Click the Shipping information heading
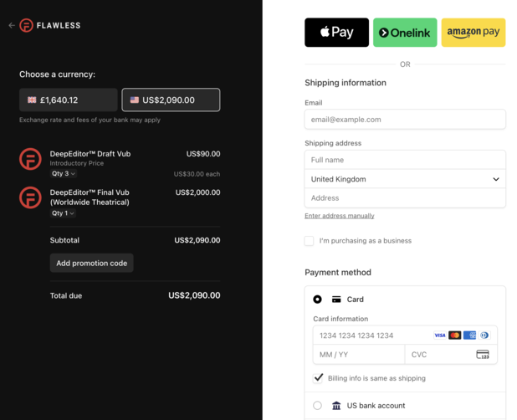The width and height of the screenshot is (517, 420). 346,83
